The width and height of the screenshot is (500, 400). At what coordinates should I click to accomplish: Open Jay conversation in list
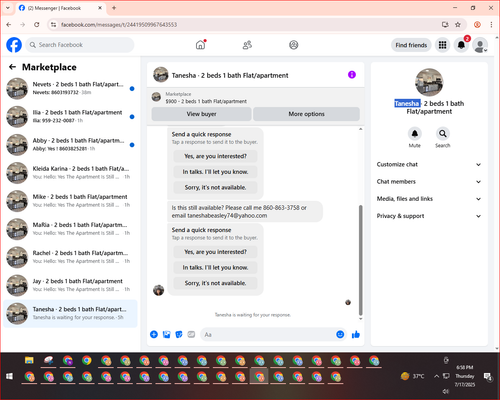click(70, 285)
